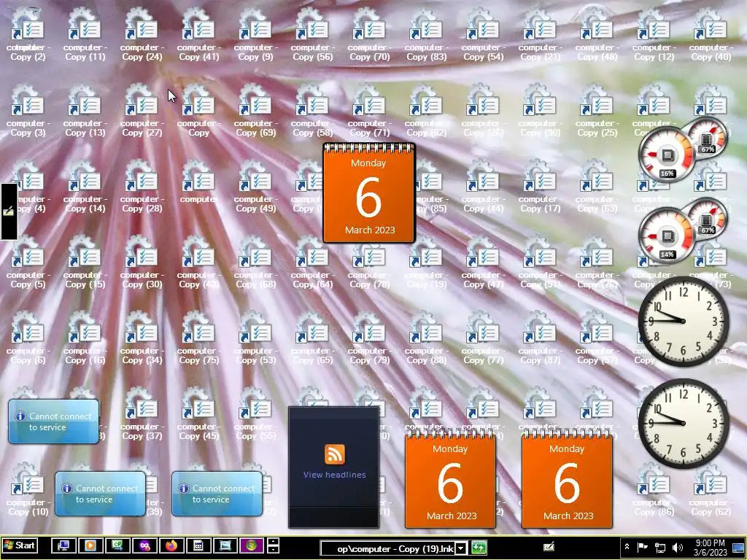
Task: Select computer - Copy (79) shortcut
Action: click(369, 338)
